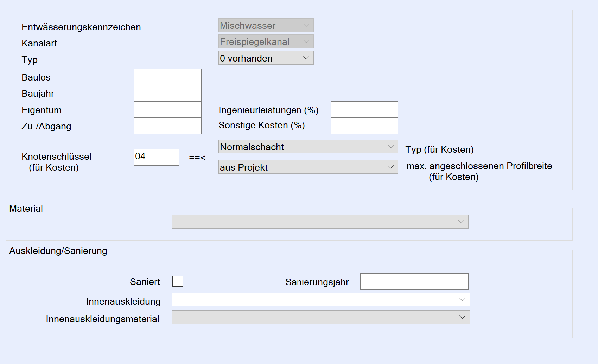
Task: Click the arrow on the Innenauskleidung combo box
Action: point(462,300)
